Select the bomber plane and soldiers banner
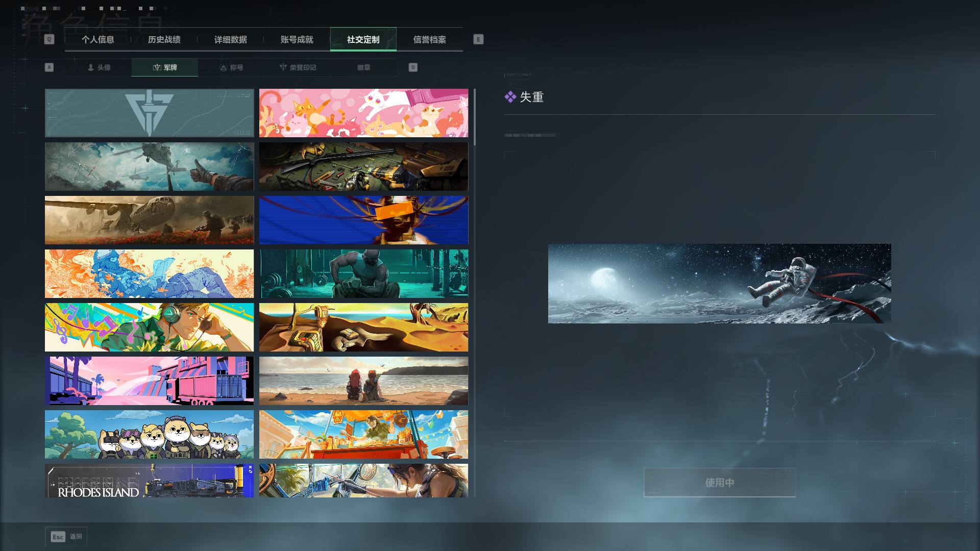This screenshot has width=980, height=551. [149, 220]
